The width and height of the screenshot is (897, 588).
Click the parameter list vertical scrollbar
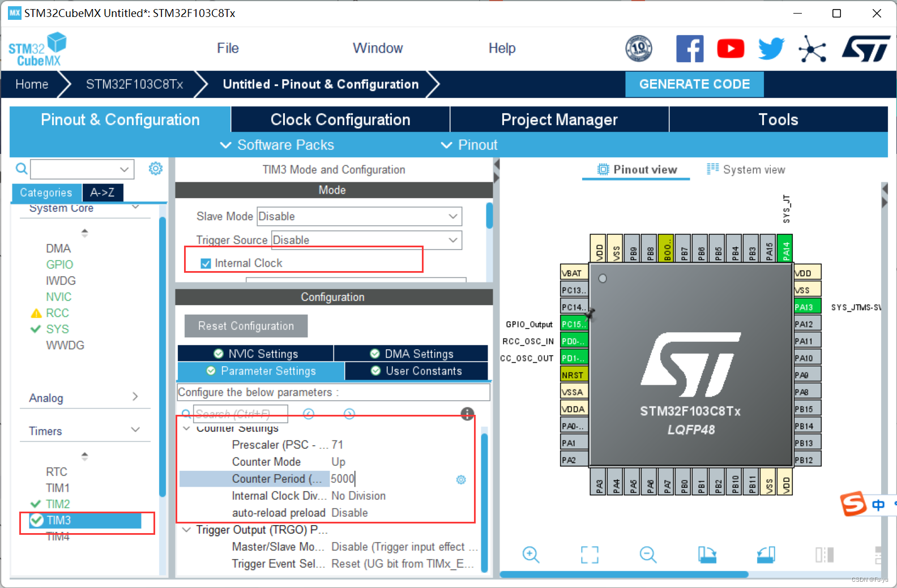click(x=484, y=503)
